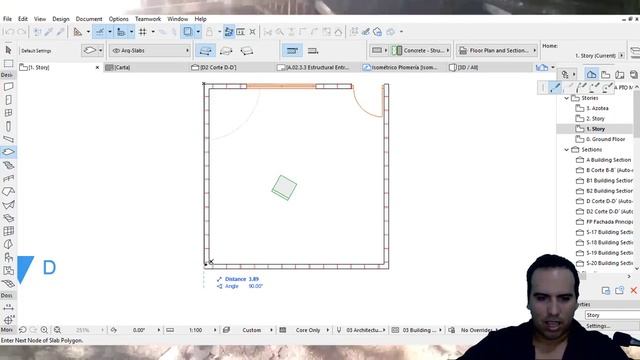
Task: Open A Building Section in Navigator
Action: (608, 160)
